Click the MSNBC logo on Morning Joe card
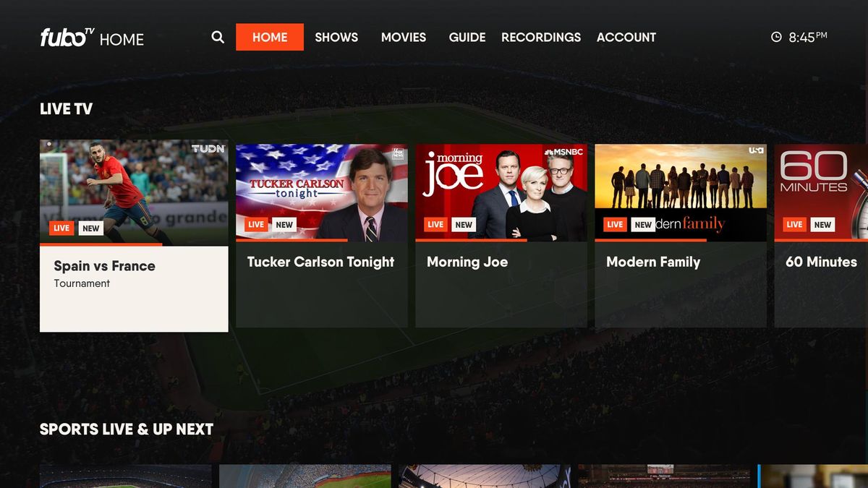The image size is (868, 488). pyautogui.click(x=563, y=152)
